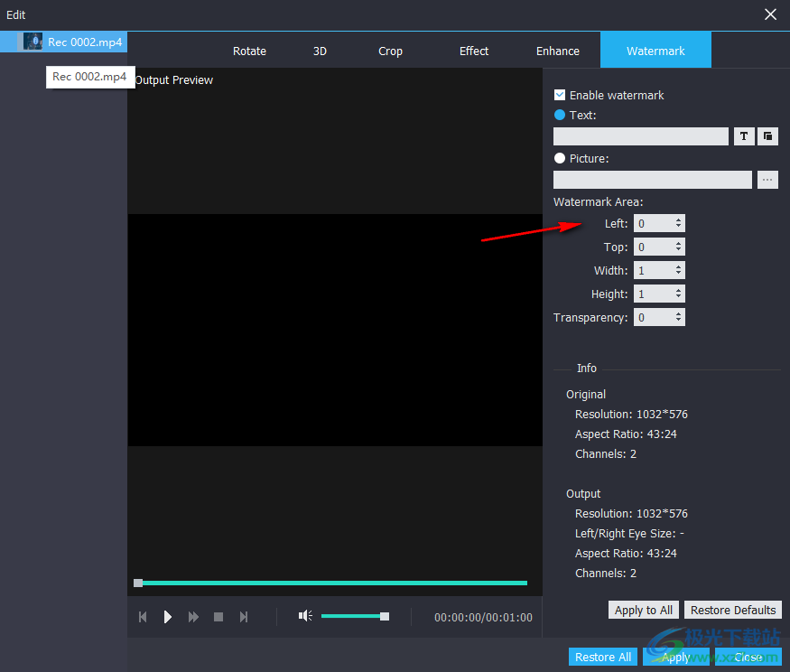
Task: Decrease the Width value
Action: (x=678, y=274)
